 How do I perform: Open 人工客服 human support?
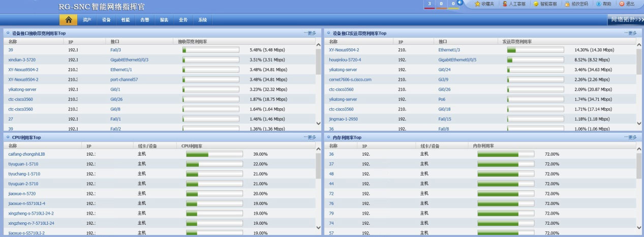513,4
